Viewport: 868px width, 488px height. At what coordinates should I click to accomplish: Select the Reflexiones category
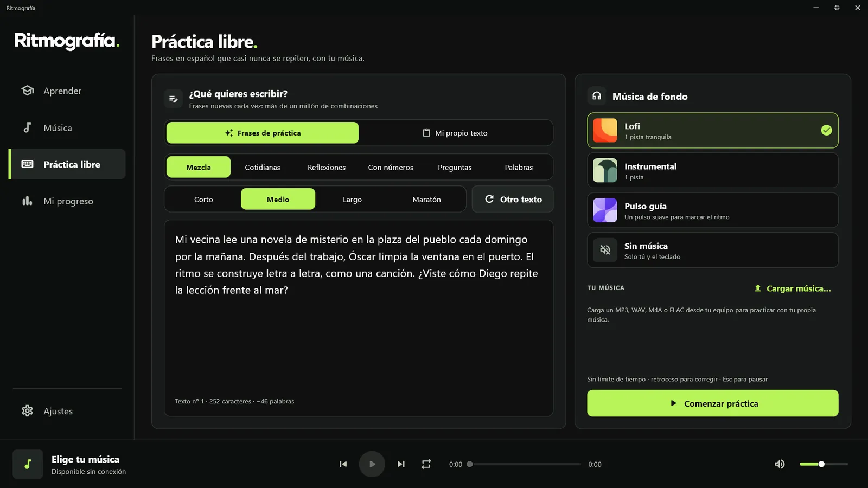point(327,167)
